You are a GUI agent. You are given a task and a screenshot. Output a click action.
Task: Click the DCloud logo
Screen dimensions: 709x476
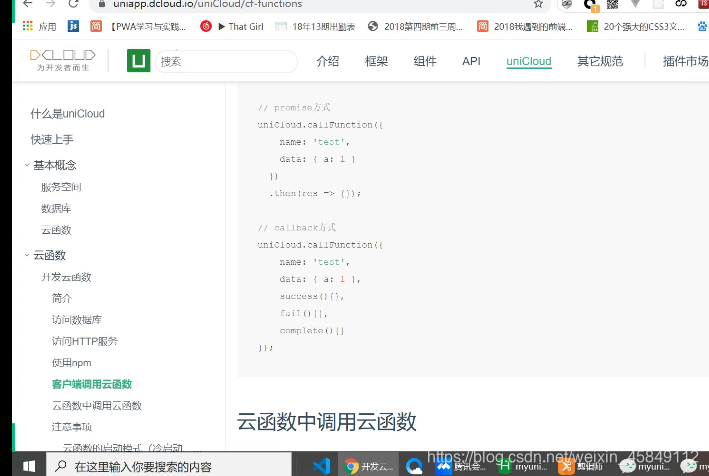63,60
